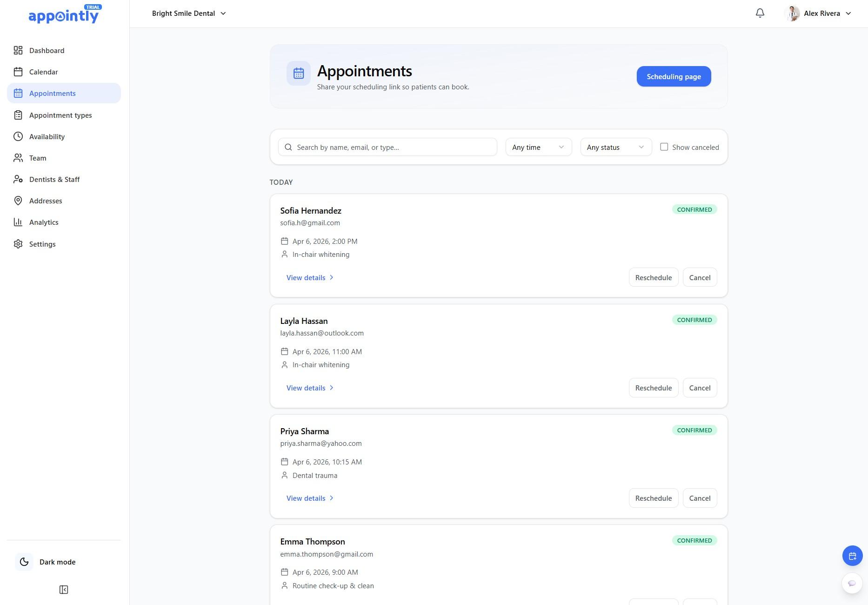The image size is (868, 605).
Task: Select the Analytics chart icon
Action: click(x=18, y=222)
